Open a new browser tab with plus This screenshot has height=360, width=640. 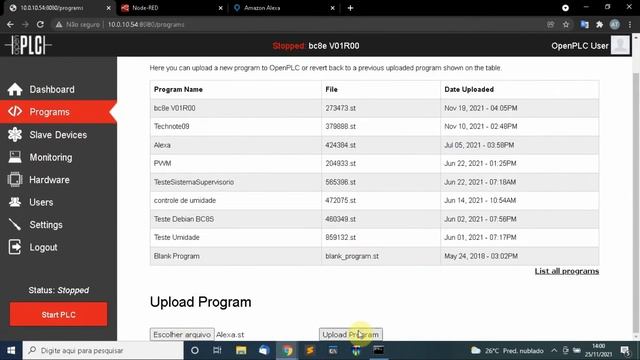point(350,8)
